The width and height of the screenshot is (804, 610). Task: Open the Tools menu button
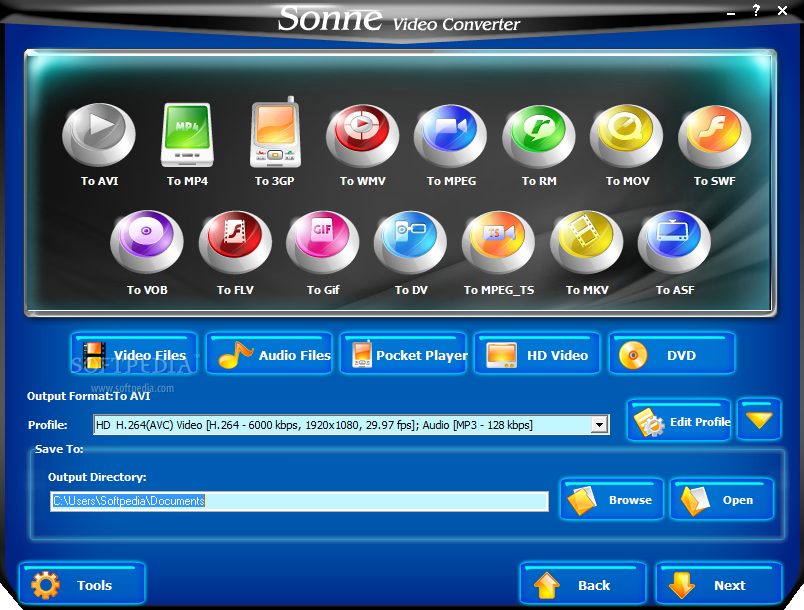tap(83, 584)
